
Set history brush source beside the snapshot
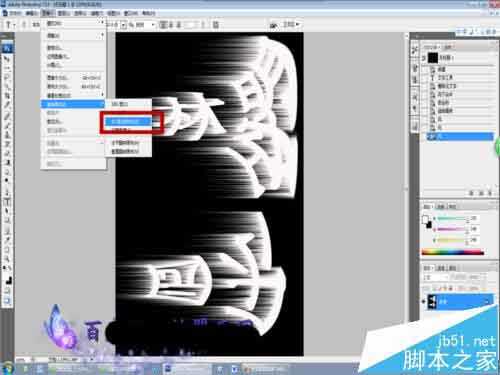[x=424, y=58]
